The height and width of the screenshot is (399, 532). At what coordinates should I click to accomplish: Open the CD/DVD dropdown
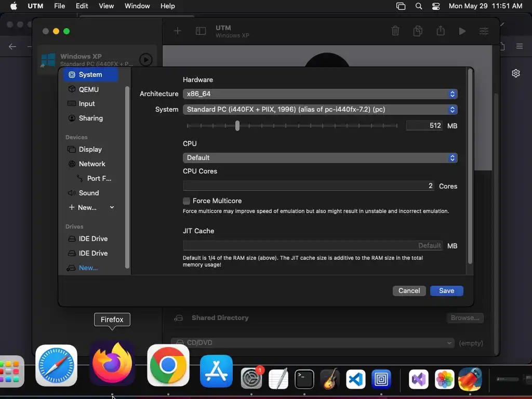[313, 343]
